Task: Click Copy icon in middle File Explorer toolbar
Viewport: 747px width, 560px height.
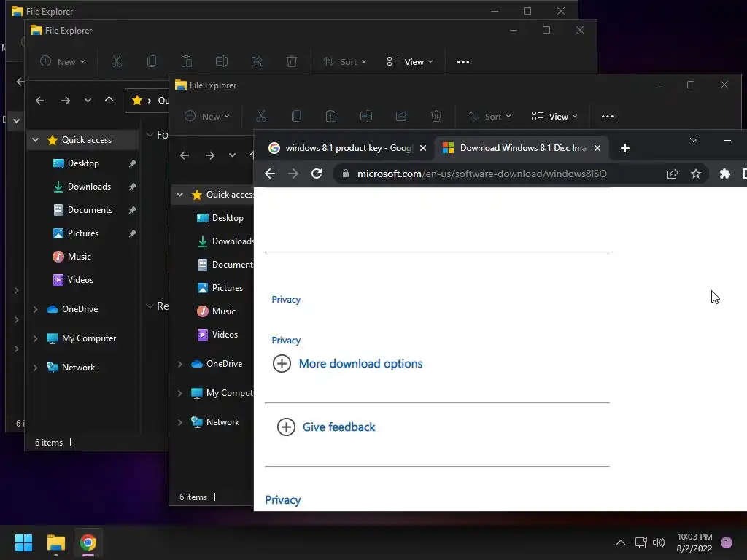Action: [x=152, y=61]
